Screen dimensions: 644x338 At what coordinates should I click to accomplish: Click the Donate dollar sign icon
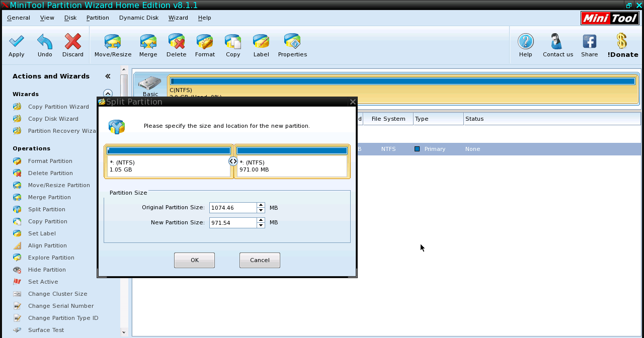[x=622, y=41]
